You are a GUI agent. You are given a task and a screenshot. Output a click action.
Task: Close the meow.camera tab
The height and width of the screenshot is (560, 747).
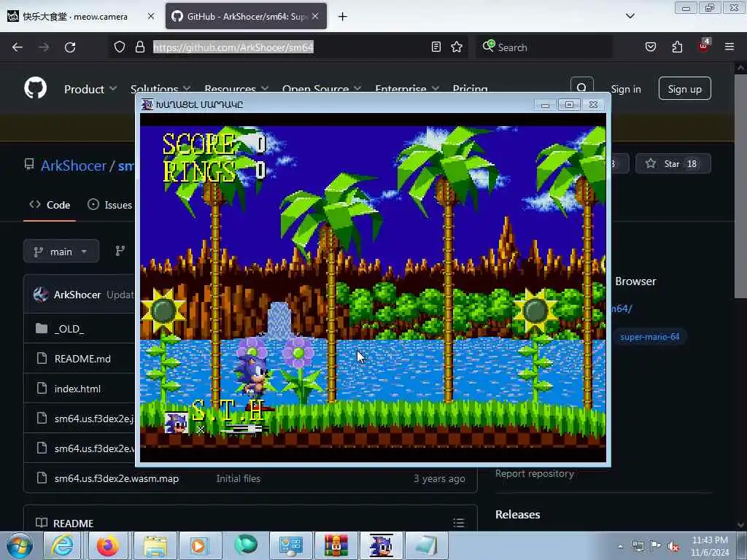pos(150,16)
